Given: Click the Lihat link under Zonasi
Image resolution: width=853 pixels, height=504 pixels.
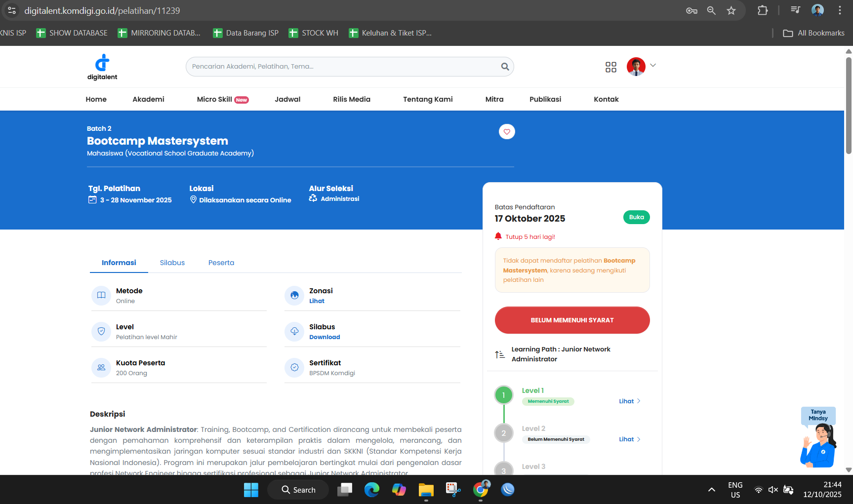Looking at the screenshot, I should click(317, 301).
